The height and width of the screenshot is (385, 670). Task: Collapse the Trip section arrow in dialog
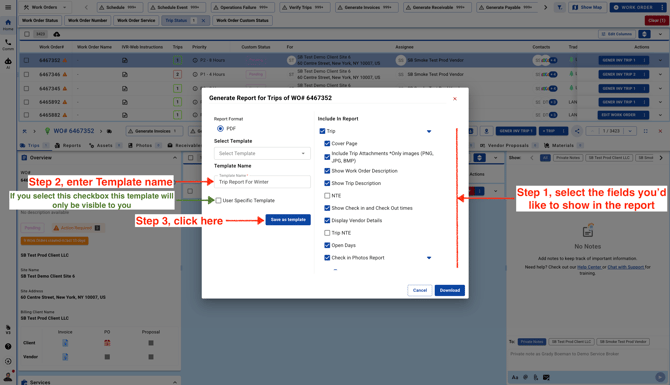click(x=429, y=132)
